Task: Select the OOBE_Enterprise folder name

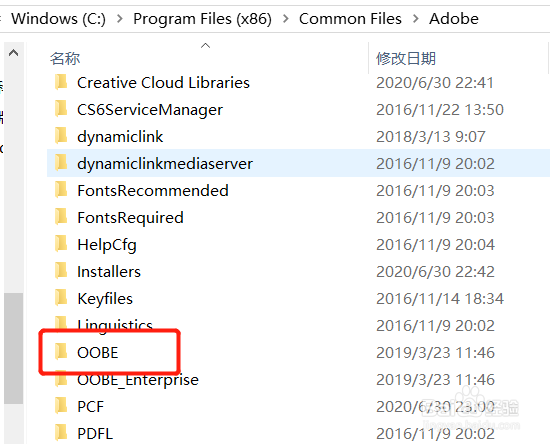Action: [138, 380]
